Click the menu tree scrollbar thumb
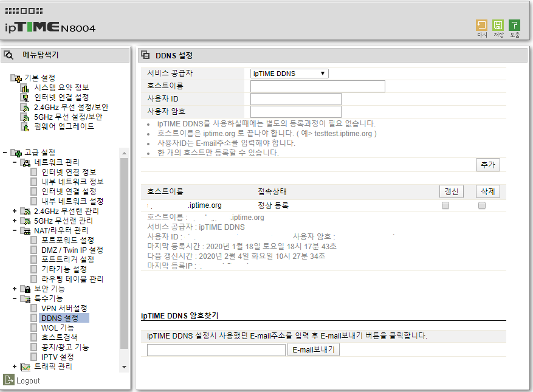Viewport: 533px width, 392px height. pyautogui.click(x=125, y=253)
